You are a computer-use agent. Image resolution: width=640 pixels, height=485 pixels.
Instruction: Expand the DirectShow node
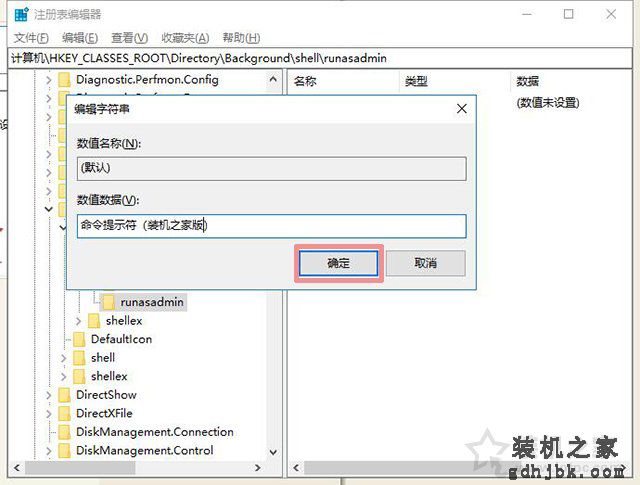[x=49, y=395]
